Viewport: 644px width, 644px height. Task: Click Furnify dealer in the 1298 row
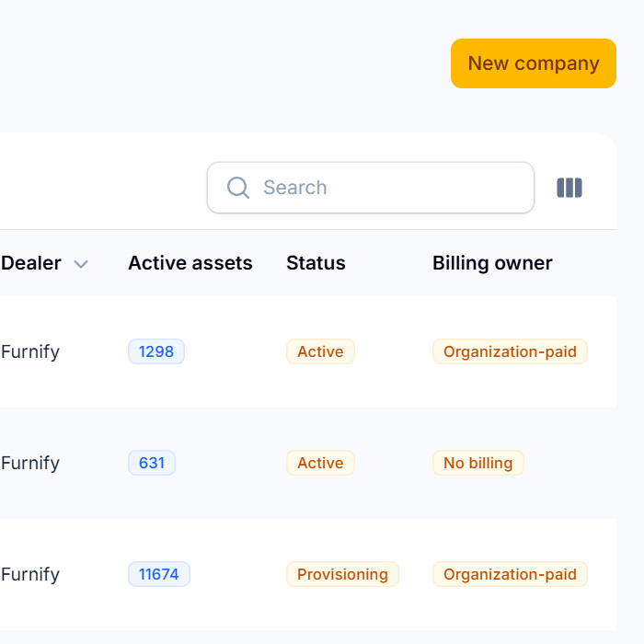tap(30, 352)
